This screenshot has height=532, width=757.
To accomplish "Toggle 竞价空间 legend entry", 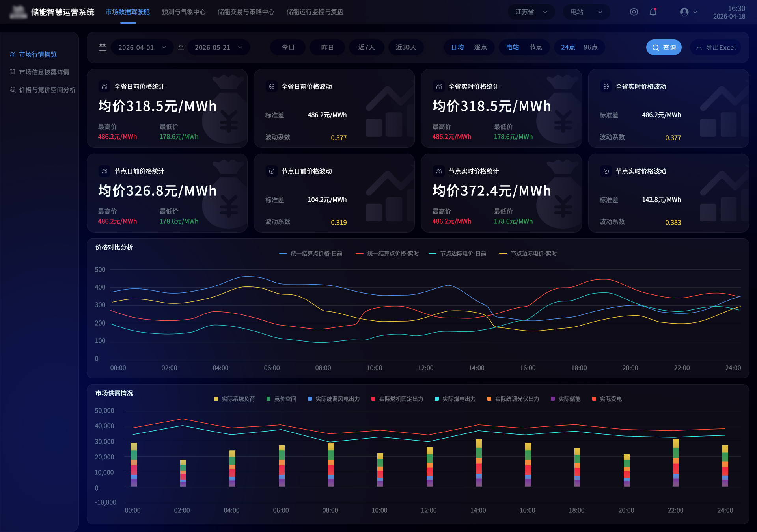I will tap(282, 399).
